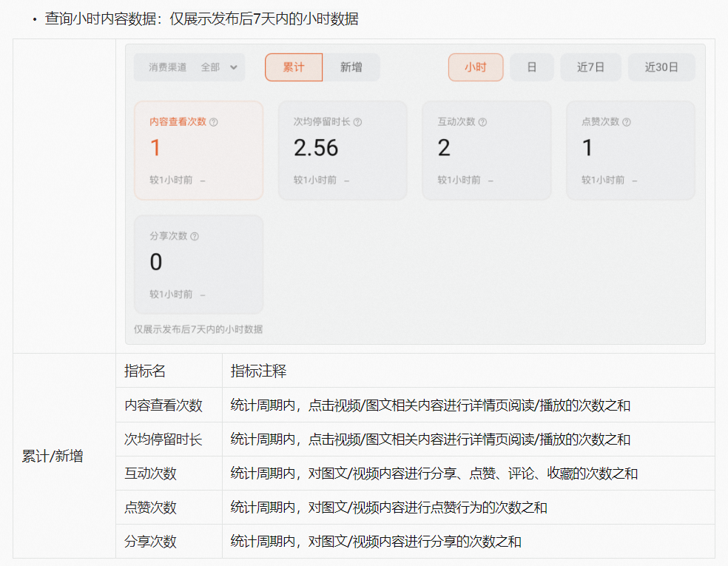Select the 点赞次数 metric card
The height and width of the screenshot is (566, 728).
630,150
